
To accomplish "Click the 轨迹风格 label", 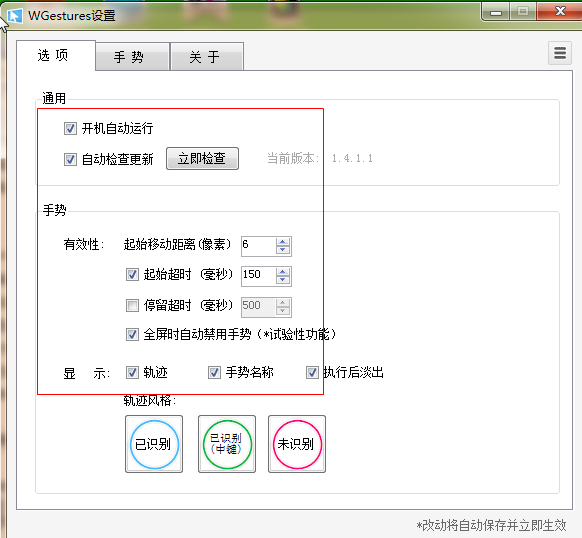I will coord(150,401).
